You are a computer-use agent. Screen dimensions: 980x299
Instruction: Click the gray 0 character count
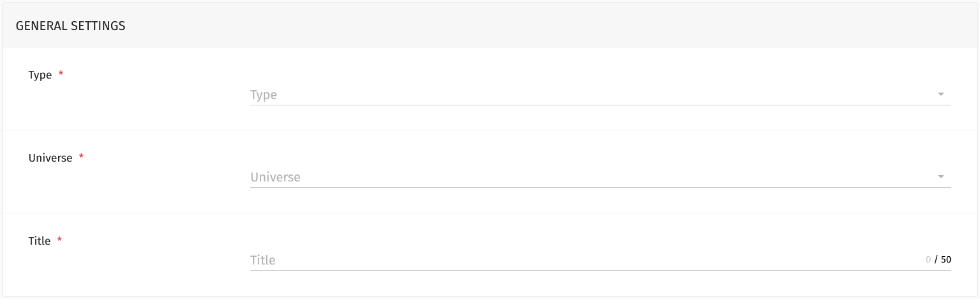[928, 260]
